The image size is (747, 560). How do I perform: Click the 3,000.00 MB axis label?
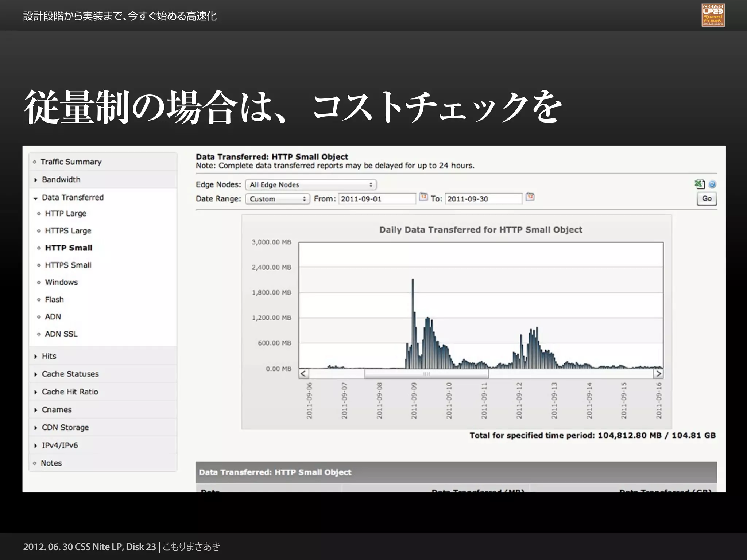(271, 242)
